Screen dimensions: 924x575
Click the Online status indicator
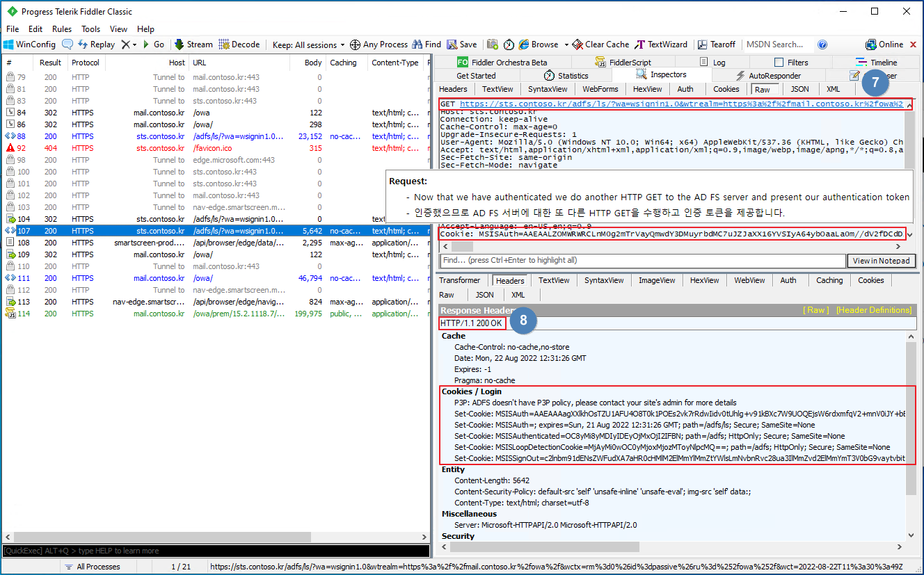[x=884, y=44]
